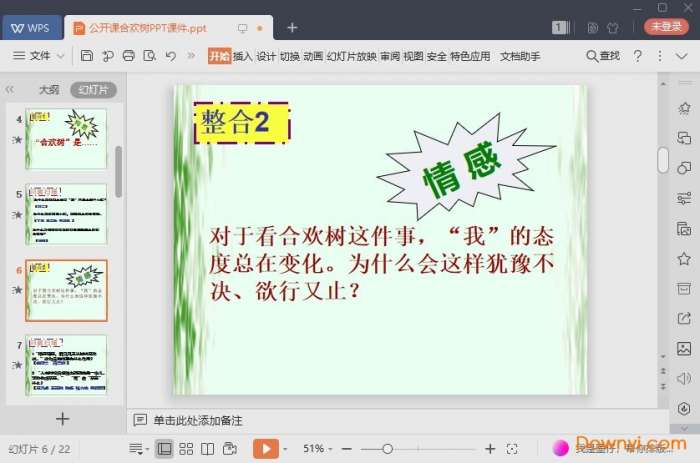Adjust the zoom slider handle
Screen dimensions: 700x463
(x=388, y=449)
